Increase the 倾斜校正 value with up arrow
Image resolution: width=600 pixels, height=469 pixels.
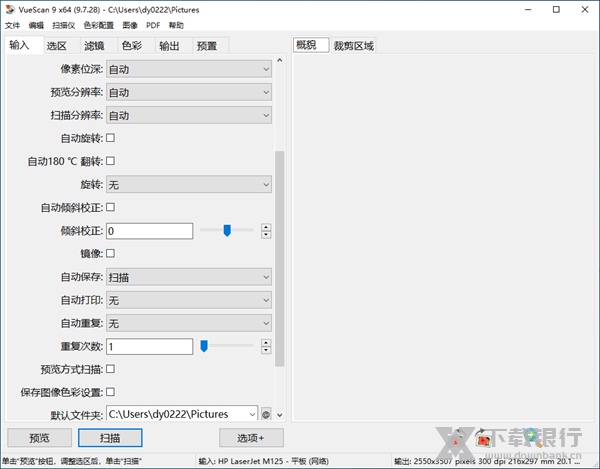(266, 227)
